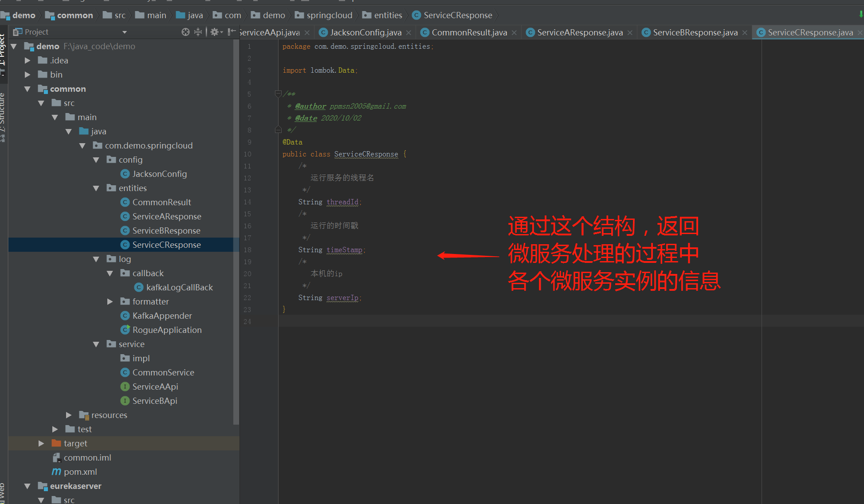Close the ServiceBResponse.java tab
The height and width of the screenshot is (504, 864).
[x=745, y=32]
